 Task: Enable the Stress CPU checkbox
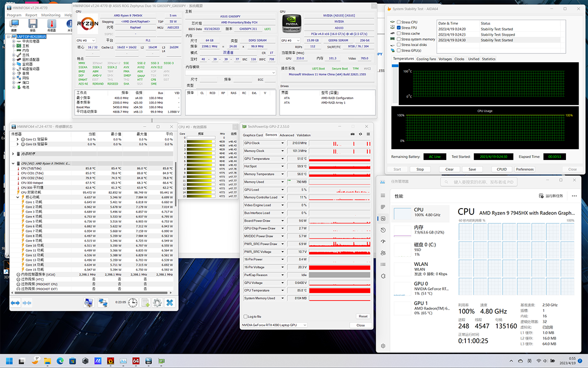[x=398, y=22]
